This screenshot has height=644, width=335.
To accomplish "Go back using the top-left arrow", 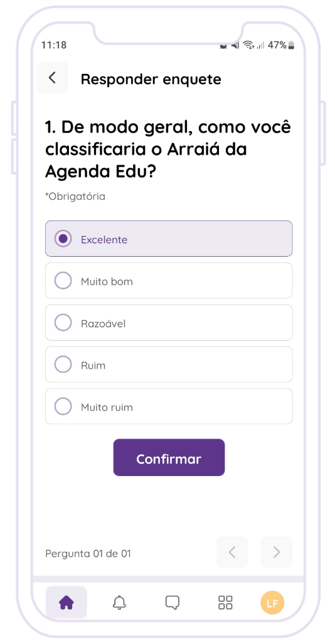I will (x=53, y=78).
